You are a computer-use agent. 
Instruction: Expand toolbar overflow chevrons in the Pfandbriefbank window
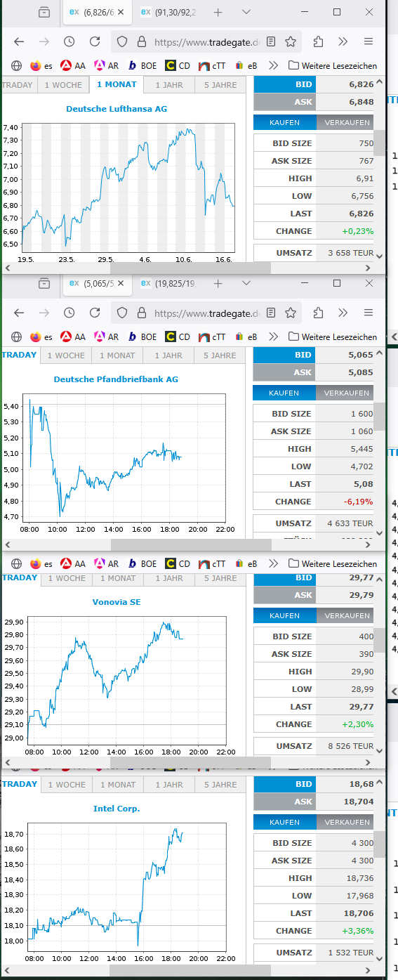343,313
